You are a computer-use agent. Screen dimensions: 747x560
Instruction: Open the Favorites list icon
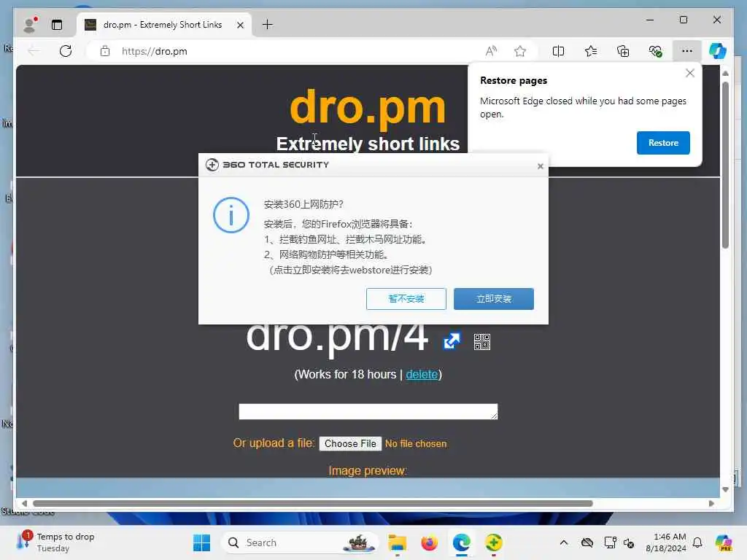coord(591,51)
